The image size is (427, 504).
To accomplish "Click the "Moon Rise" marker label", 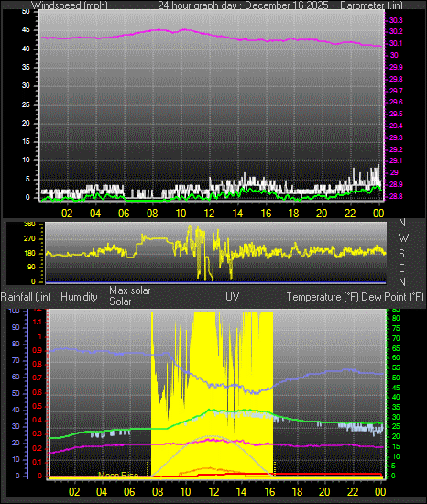I will (x=118, y=475).
